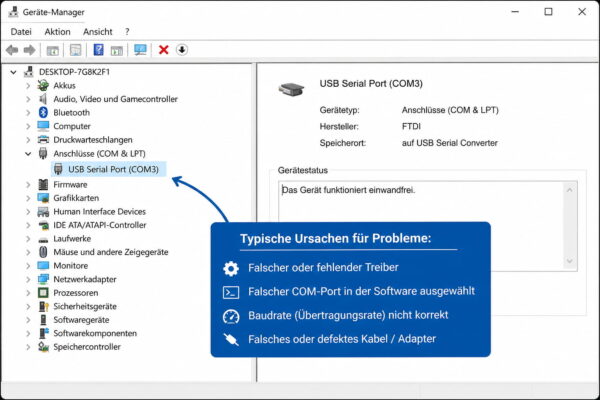Click the Bluetooth category icon
Image resolution: width=600 pixels, height=400 pixels.
tap(43, 112)
